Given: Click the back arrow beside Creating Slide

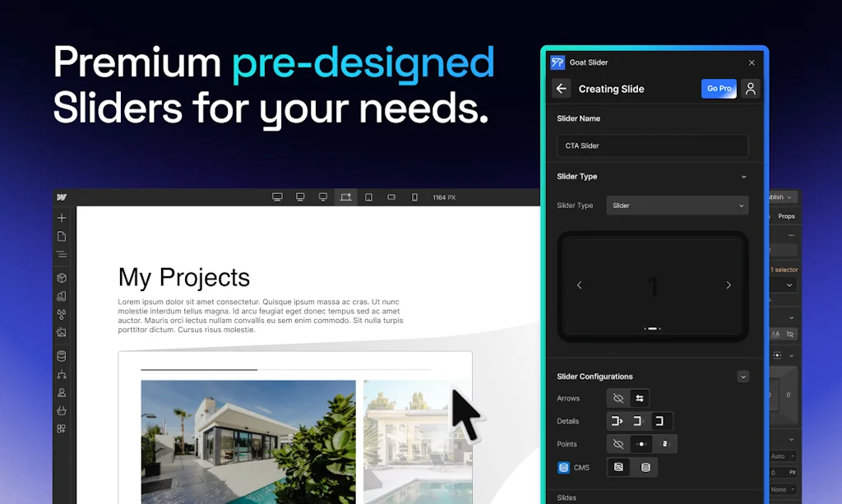Looking at the screenshot, I should click(x=562, y=89).
